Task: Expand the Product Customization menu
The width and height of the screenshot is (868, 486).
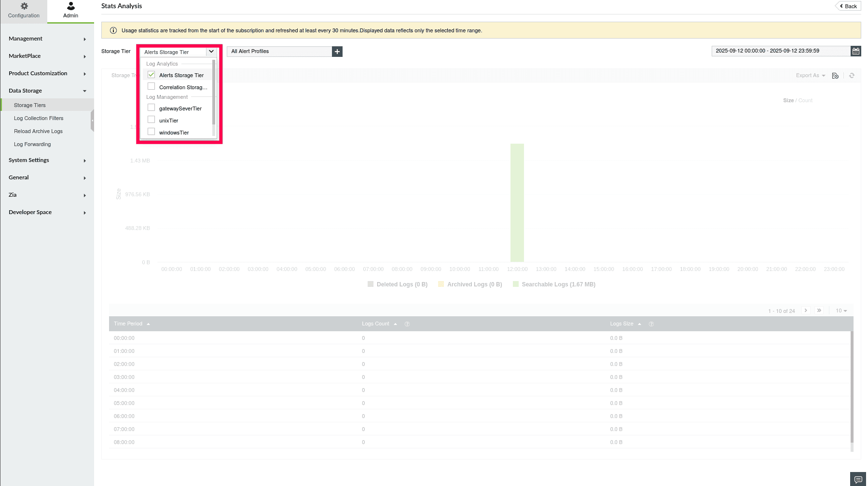Action: coord(47,73)
